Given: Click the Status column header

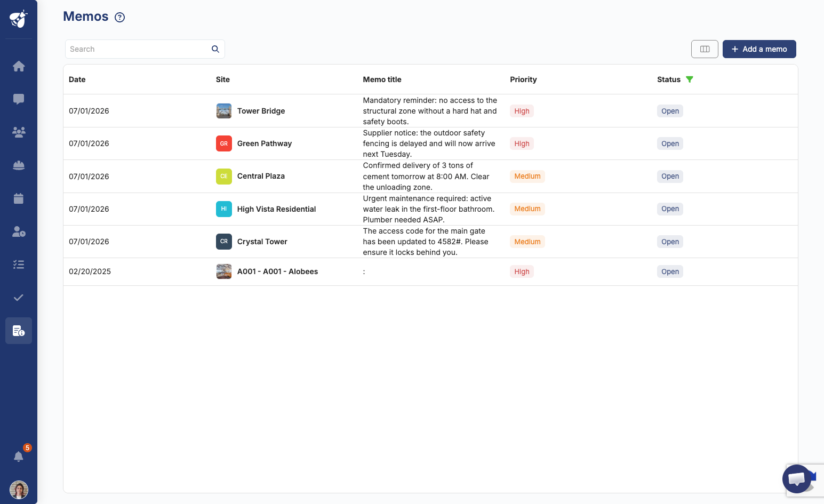Looking at the screenshot, I should [x=669, y=79].
